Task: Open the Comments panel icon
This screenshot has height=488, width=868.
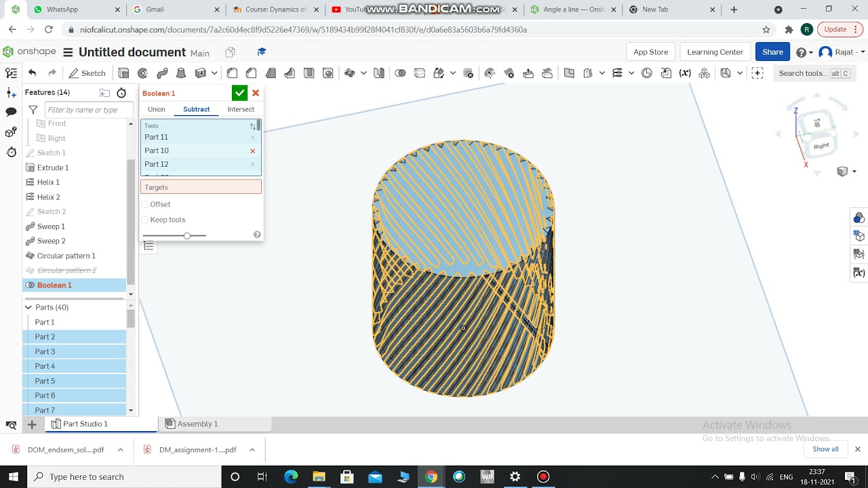Action: [x=11, y=112]
